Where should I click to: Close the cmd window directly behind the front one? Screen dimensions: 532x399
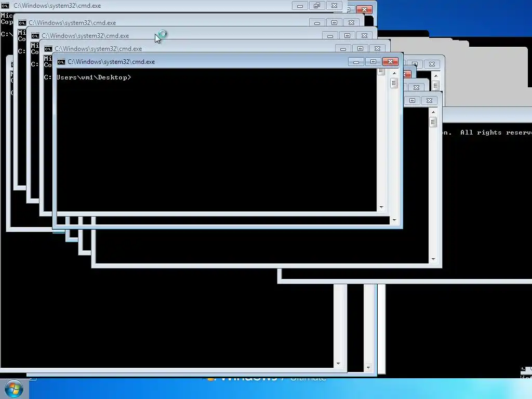pos(377,49)
